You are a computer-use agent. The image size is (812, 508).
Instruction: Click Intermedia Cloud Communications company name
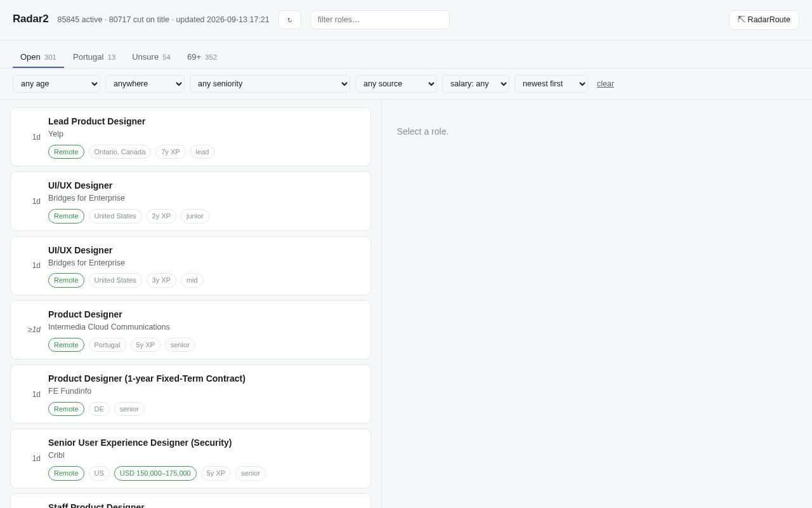109,327
